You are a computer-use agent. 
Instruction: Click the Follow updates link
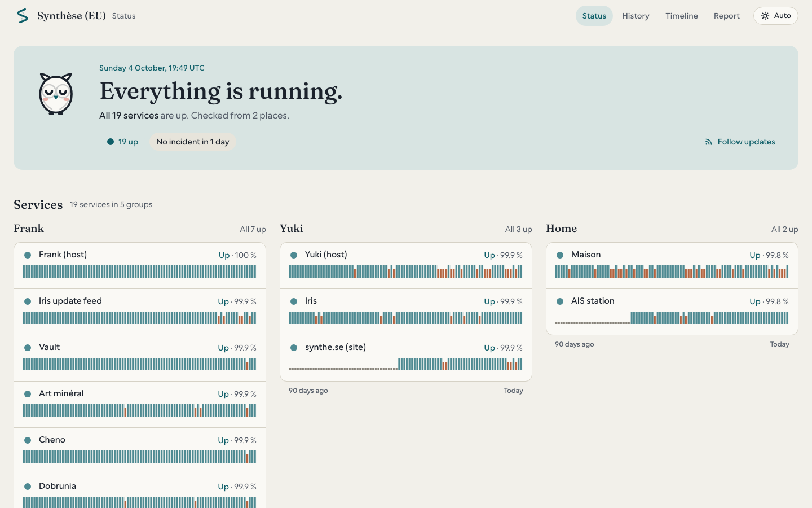pos(740,142)
